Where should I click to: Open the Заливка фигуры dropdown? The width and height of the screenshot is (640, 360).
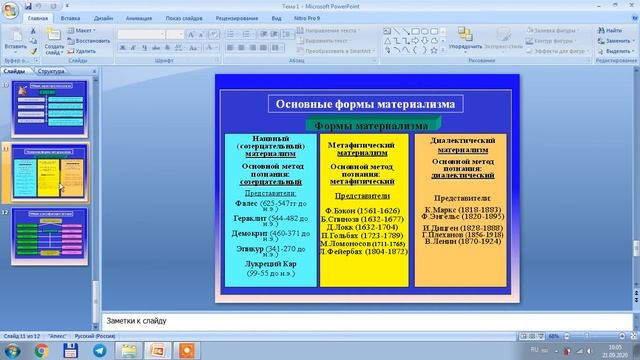point(553,30)
